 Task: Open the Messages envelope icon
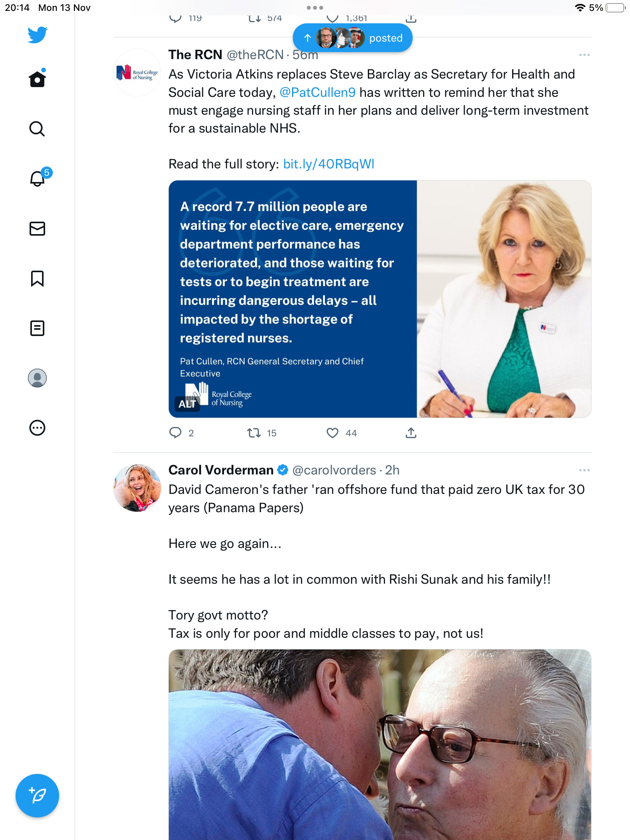point(37,229)
